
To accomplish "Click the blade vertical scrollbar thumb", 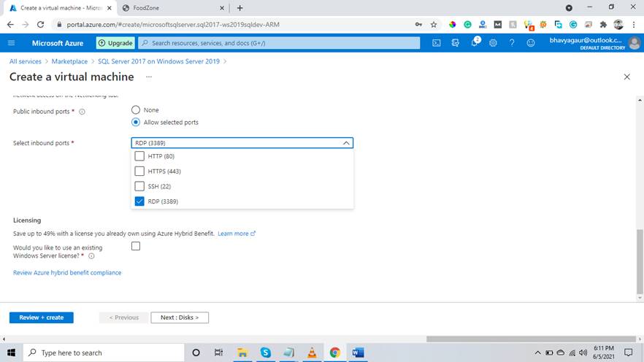I will (640, 261).
